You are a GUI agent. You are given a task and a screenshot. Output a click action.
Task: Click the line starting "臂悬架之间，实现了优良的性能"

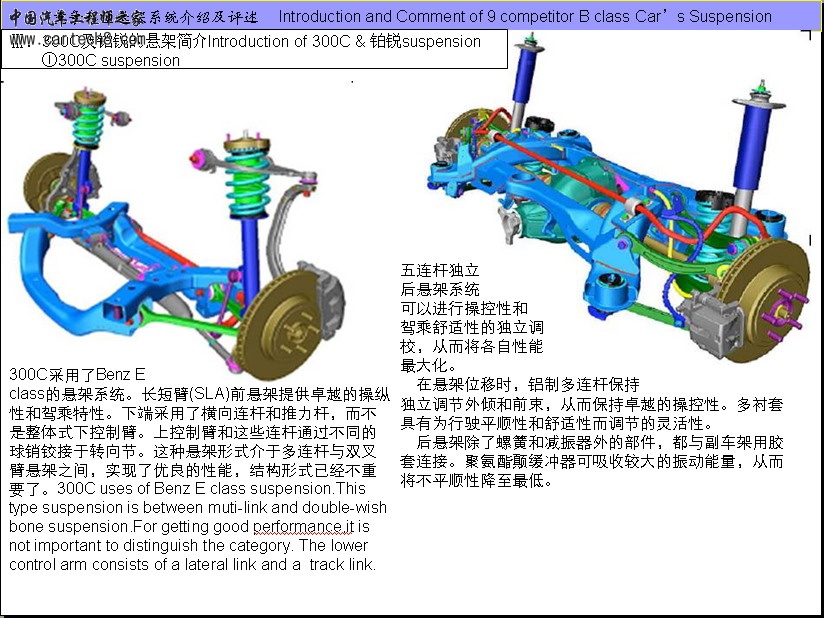point(193,470)
